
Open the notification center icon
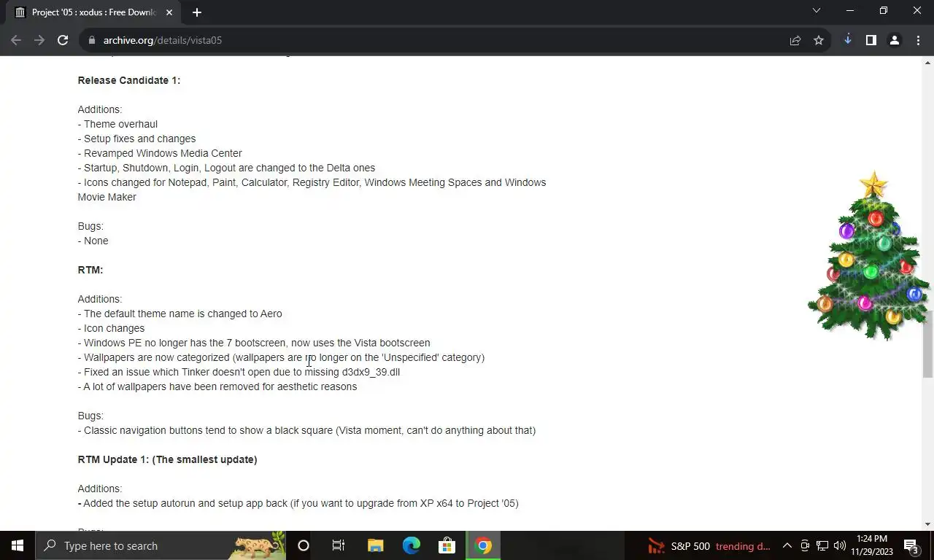tap(911, 545)
